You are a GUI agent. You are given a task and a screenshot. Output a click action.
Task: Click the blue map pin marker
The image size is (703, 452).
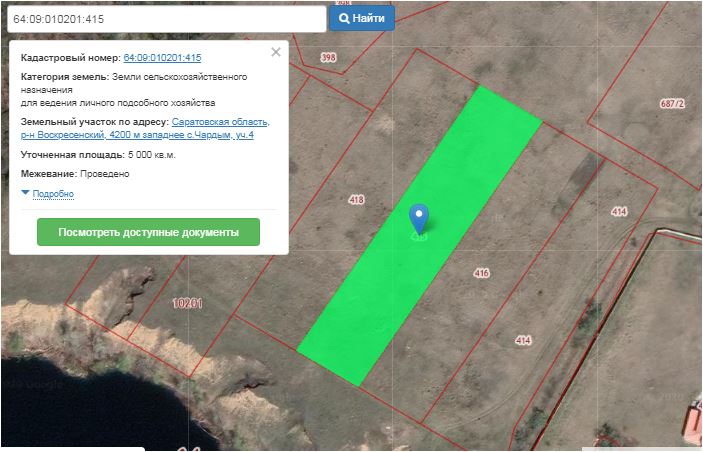pyautogui.click(x=420, y=217)
